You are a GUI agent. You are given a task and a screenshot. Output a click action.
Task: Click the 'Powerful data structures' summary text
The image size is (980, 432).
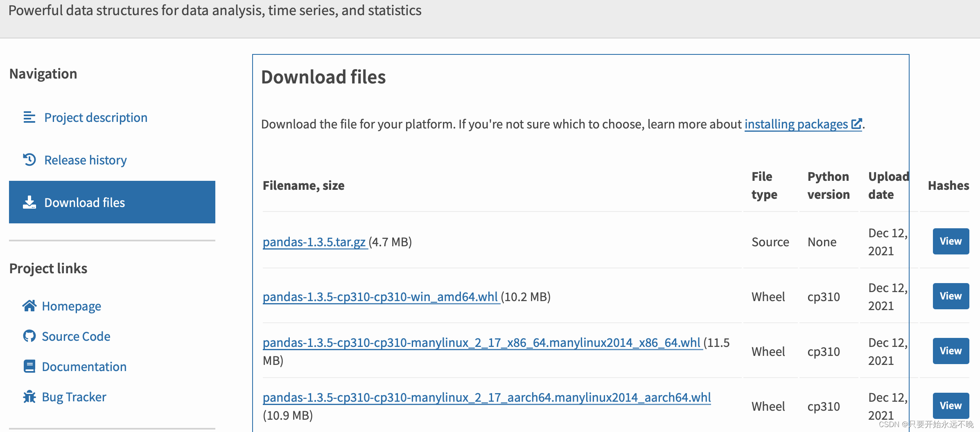(215, 10)
